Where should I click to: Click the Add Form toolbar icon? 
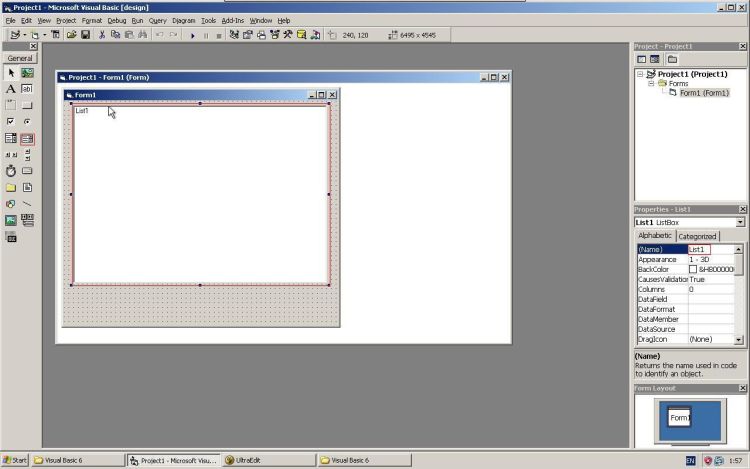coord(34,35)
